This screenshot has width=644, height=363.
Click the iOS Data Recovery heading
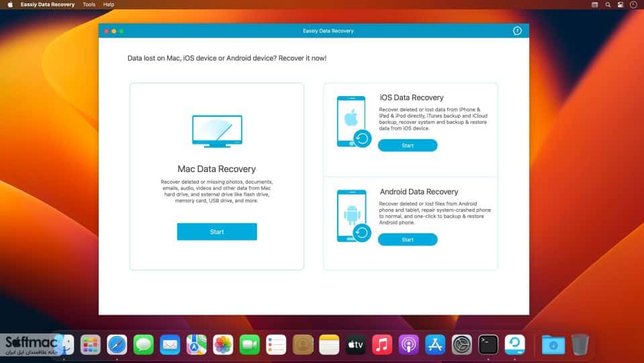[x=412, y=98]
